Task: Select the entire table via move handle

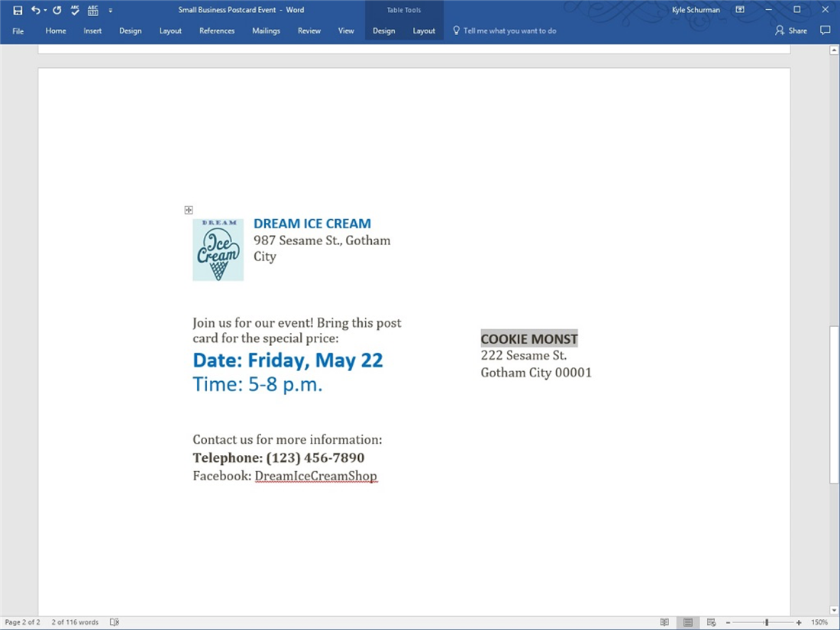Action: tap(189, 209)
